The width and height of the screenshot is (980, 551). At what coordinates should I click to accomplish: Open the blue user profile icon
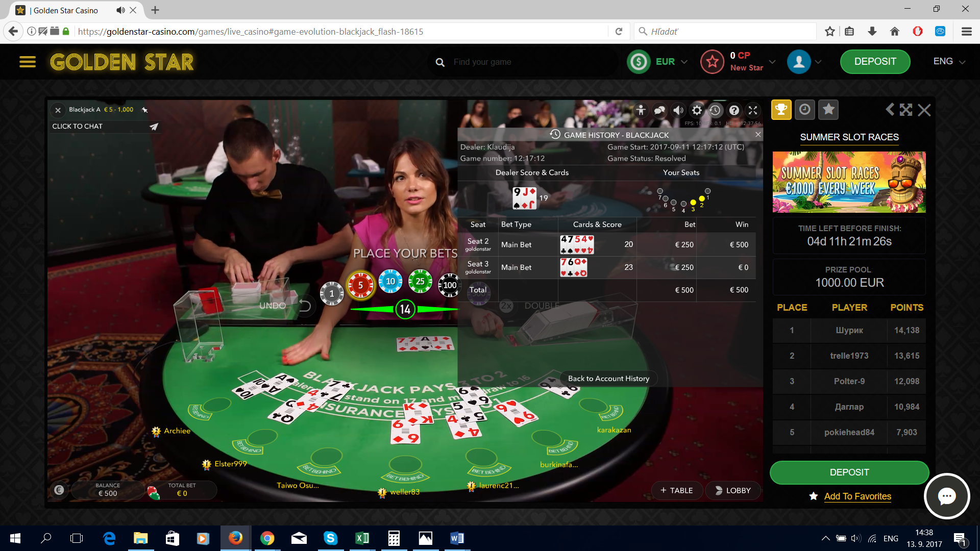tap(799, 62)
